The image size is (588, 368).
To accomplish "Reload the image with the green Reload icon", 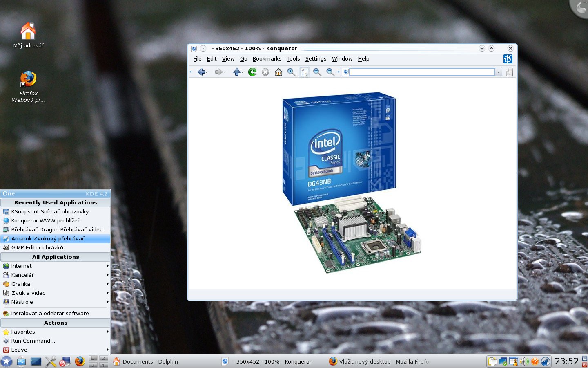I will click(252, 72).
